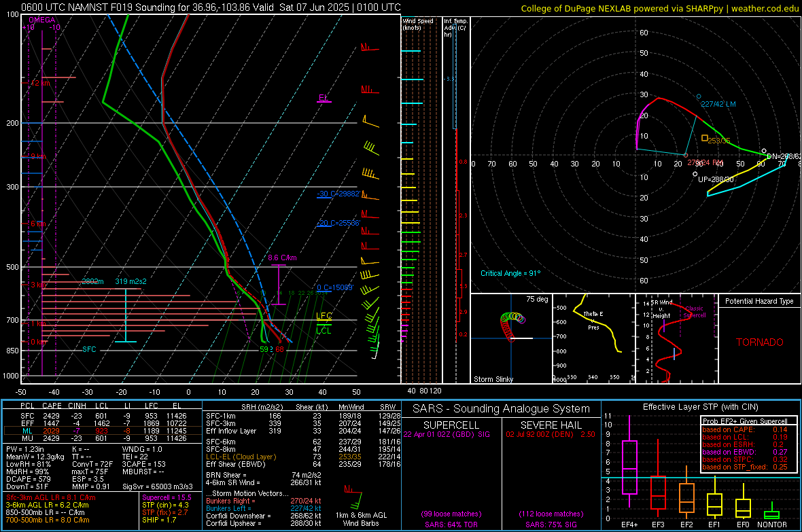Click the Wind Speed (knots) panel header

417,24
